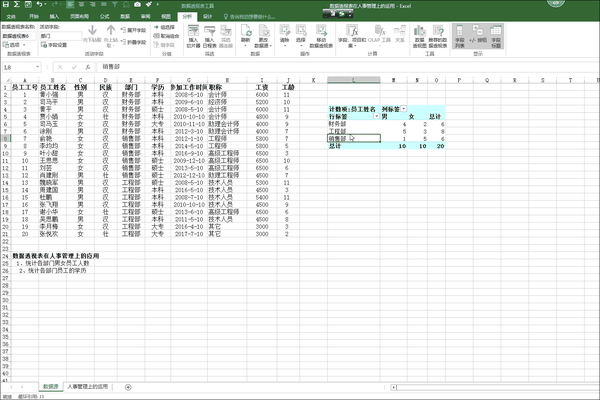Select the pivot 总计 row label
The image size is (600, 400).
point(354,146)
